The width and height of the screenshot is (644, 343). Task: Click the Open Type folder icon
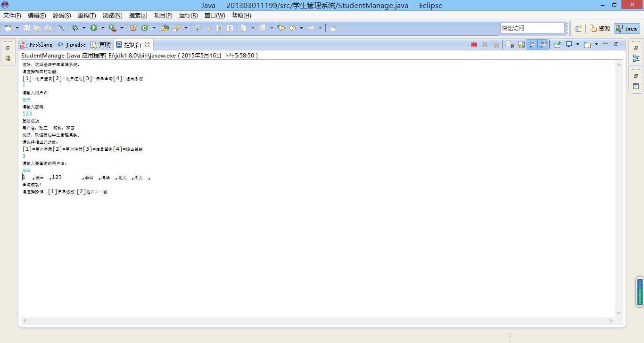click(x=165, y=28)
